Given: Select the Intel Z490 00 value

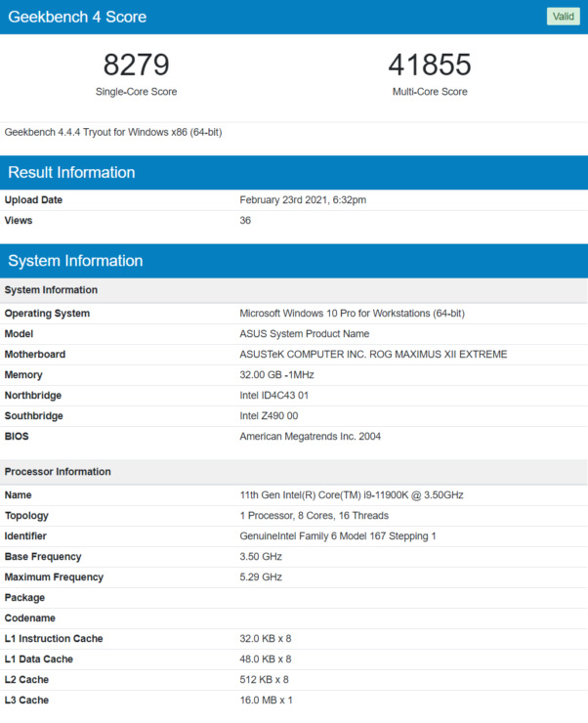Looking at the screenshot, I should point(269,416).
